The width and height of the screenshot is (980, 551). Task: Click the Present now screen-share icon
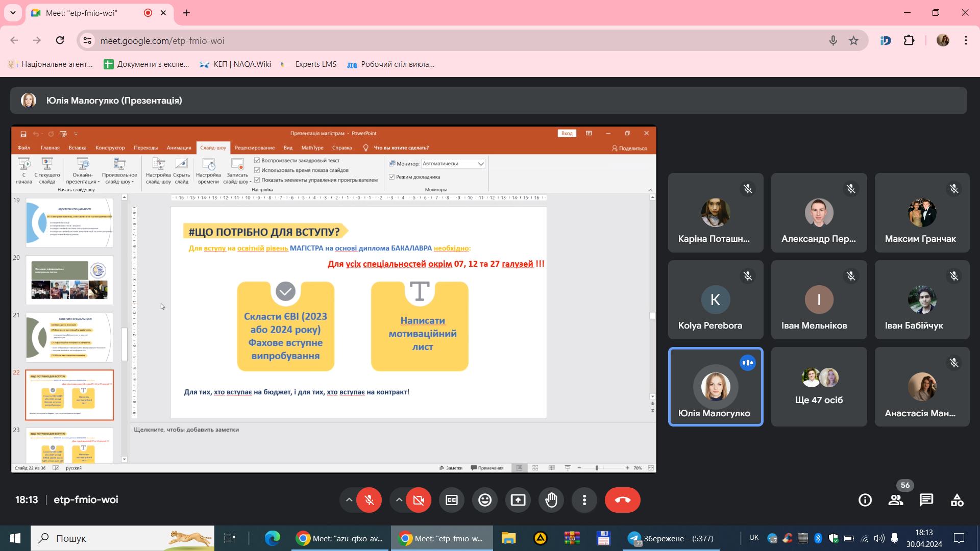[518, 500]
